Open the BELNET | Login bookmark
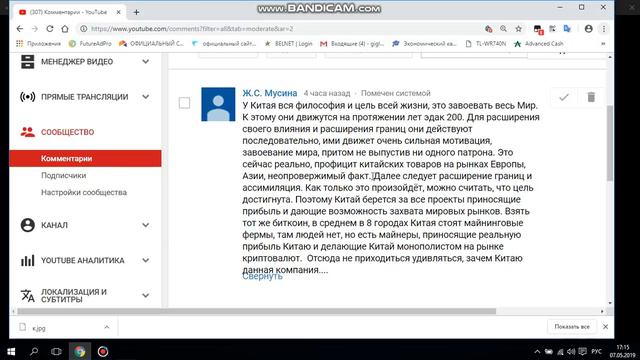This screenshot has width=640, height=360. (x=288, y=44)
